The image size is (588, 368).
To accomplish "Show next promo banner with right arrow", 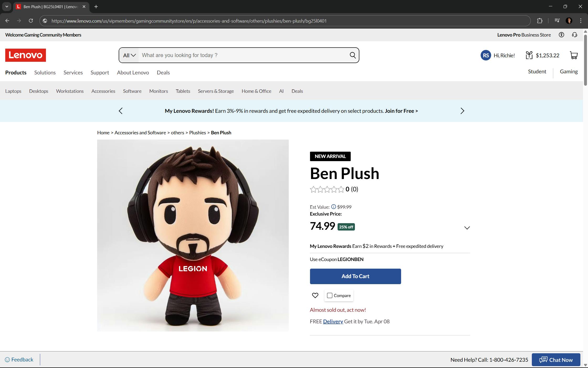I will 462,111.
